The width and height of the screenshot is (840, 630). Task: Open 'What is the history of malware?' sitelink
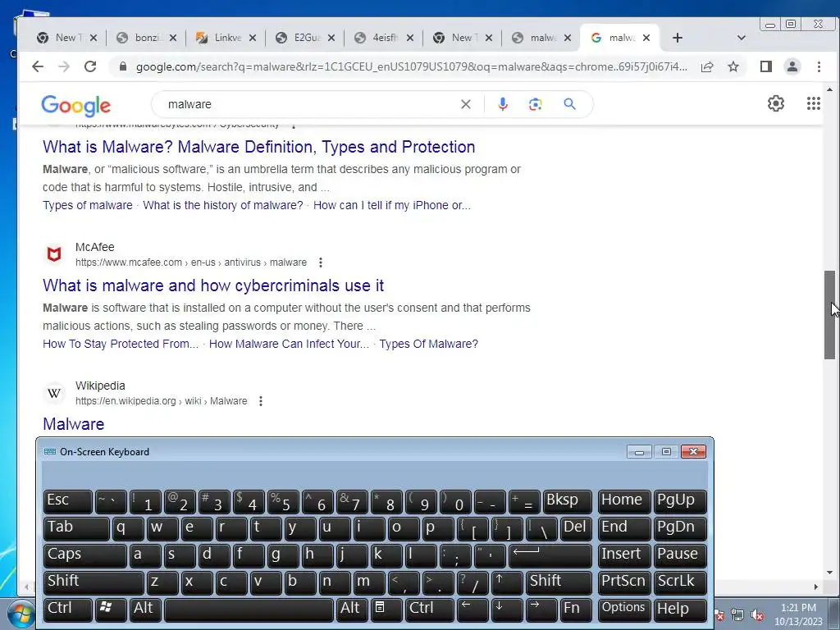(223, 205)
